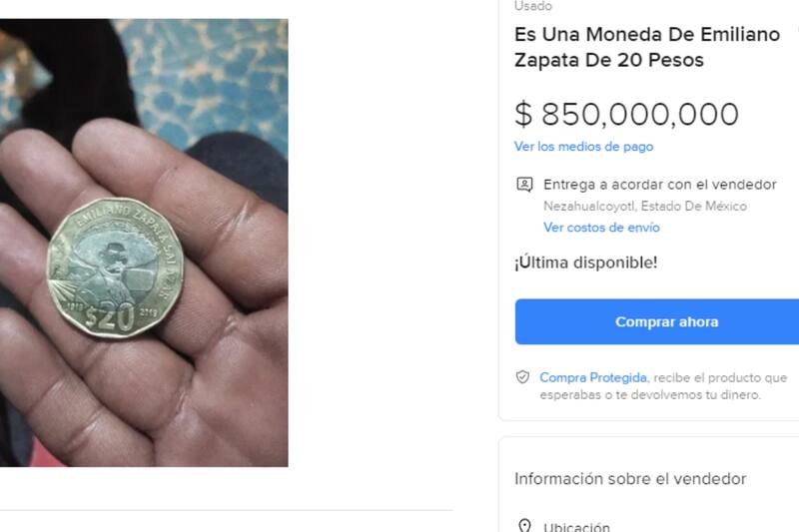
Task: Click Información sobre el vendedor heading
Action: (630, 479)
